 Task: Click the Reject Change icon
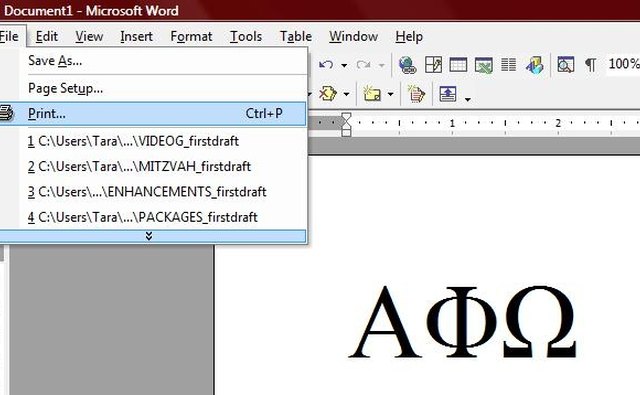click(x=327, y=93)
